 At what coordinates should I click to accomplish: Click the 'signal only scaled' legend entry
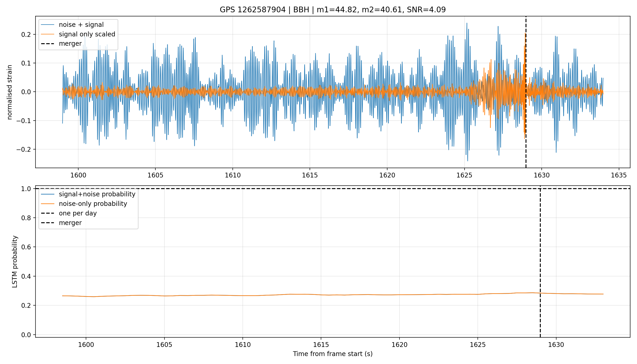pos(87,34)
